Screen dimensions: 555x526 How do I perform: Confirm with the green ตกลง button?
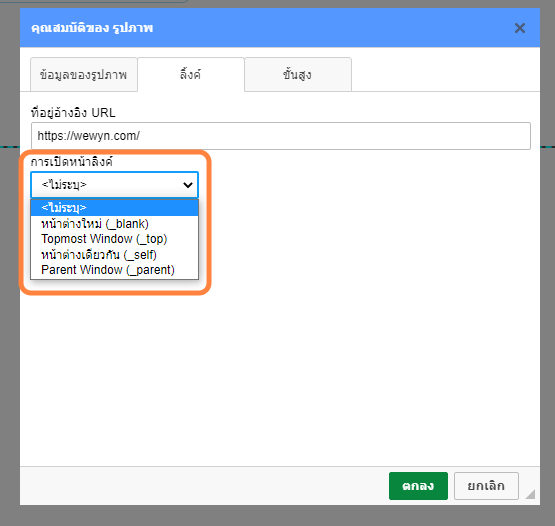coord(418,486)
